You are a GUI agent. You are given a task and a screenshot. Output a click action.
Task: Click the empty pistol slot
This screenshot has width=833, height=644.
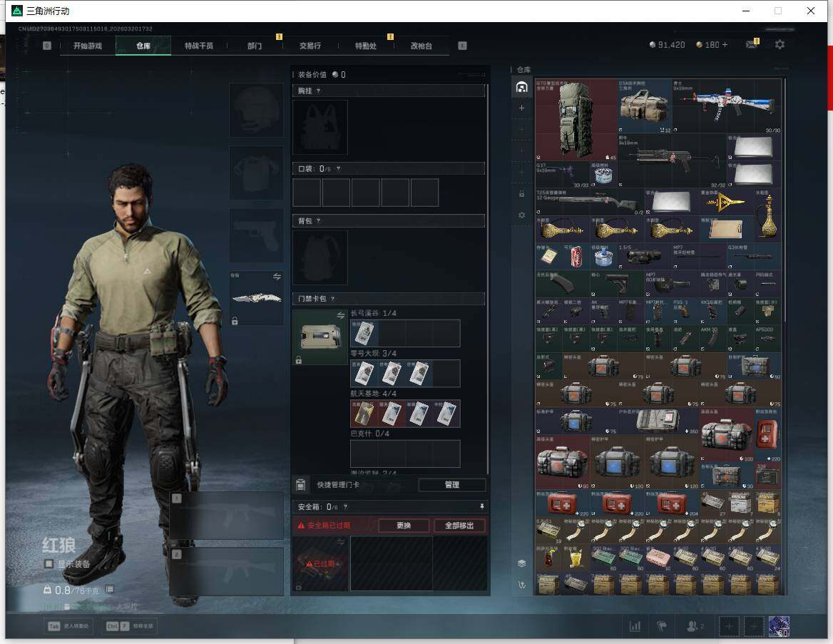[256, 235]
